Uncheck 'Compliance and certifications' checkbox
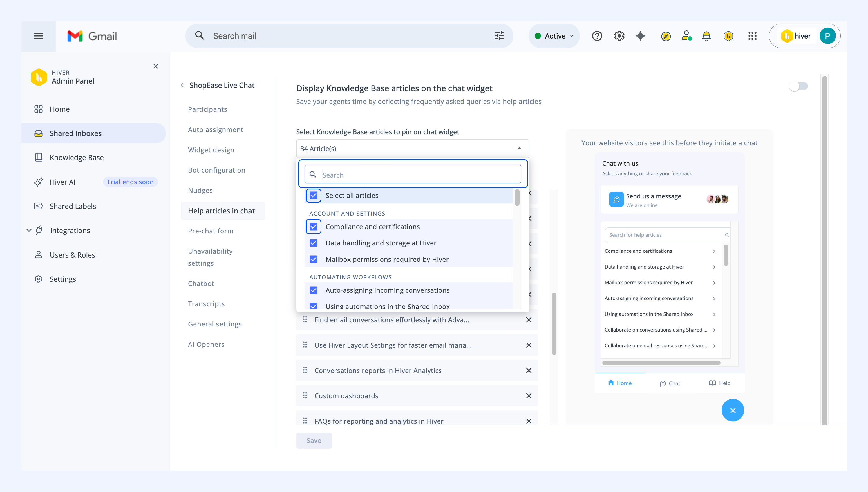Image resolution: width=868 pixels, height=492 pixels. (313, 227)
